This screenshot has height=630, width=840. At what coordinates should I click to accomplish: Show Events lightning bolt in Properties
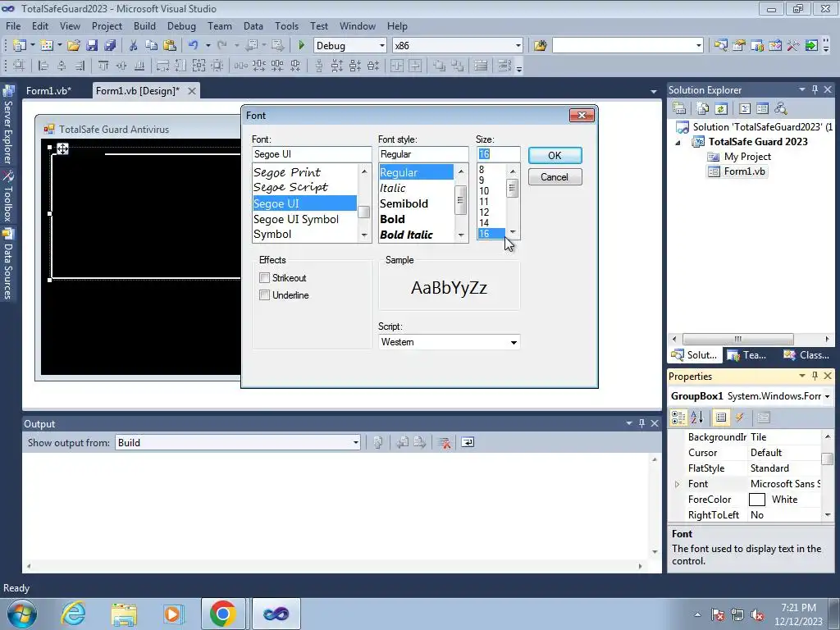(740, 418)
